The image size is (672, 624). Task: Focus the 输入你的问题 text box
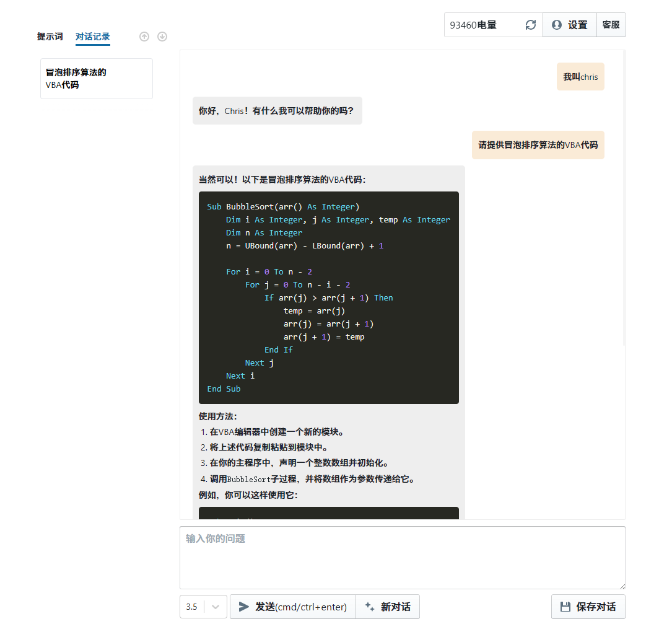click(x=402, y=557)
